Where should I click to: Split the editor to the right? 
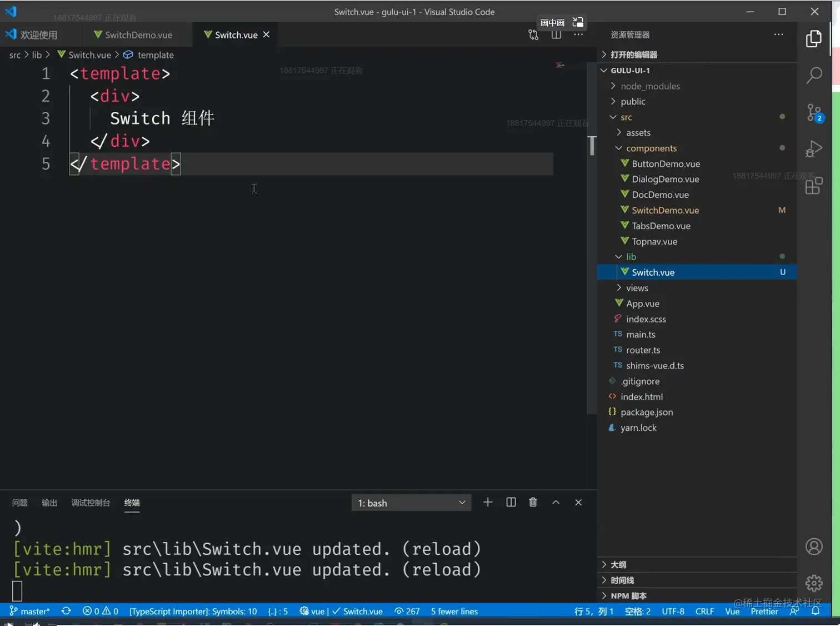556,34
